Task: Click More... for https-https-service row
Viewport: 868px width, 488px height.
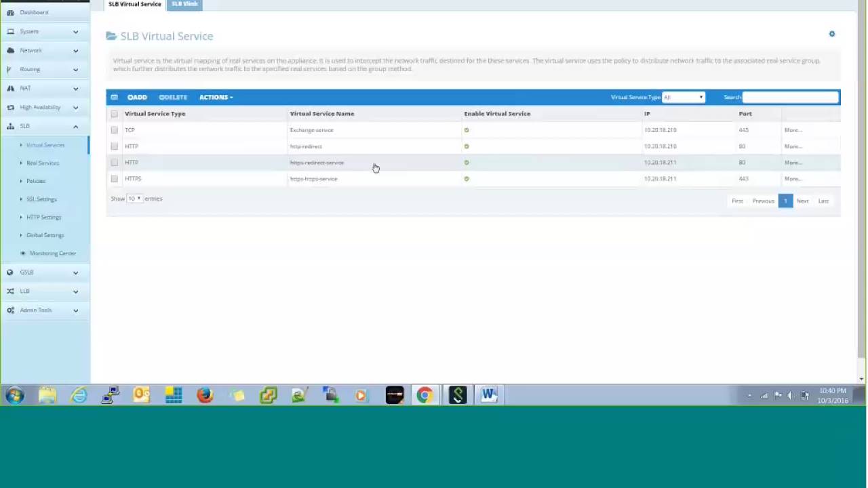Action: (793, 179)
